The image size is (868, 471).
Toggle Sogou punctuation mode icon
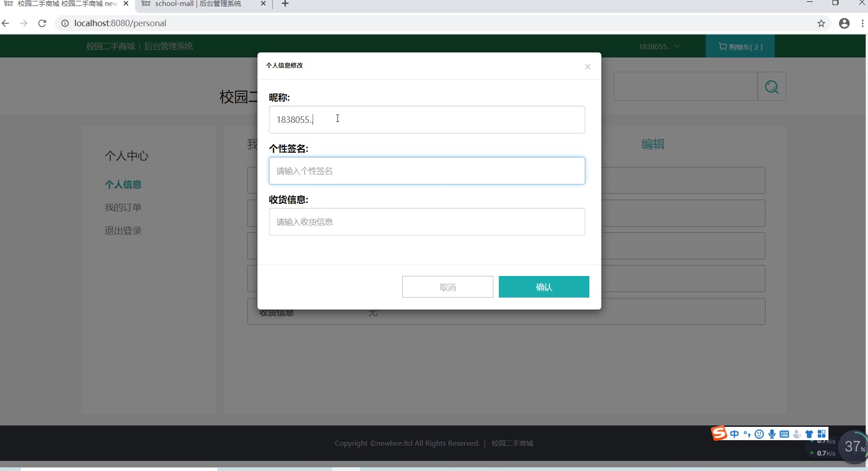click(x=747, y=434)
